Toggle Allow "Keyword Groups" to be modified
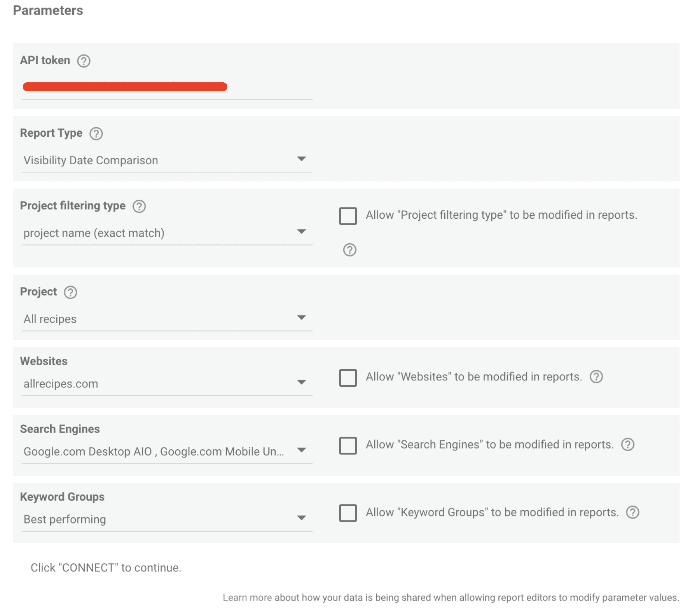Screen dimensions: 700x611 348,513
